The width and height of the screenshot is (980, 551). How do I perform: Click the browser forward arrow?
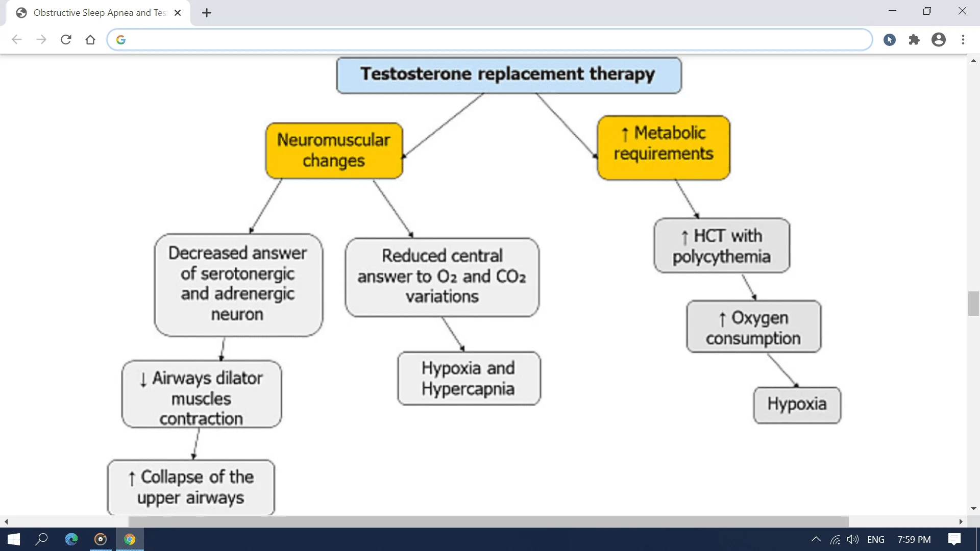pyautogui.click(x=41, y=40)
